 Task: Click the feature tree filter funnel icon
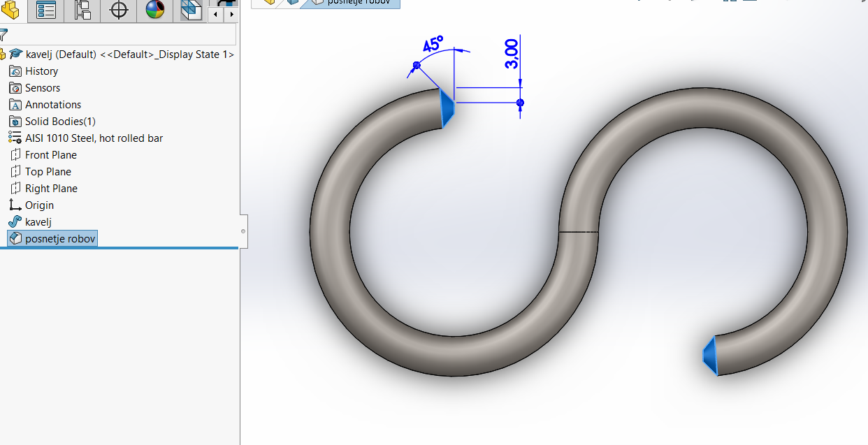click(3, 35)
